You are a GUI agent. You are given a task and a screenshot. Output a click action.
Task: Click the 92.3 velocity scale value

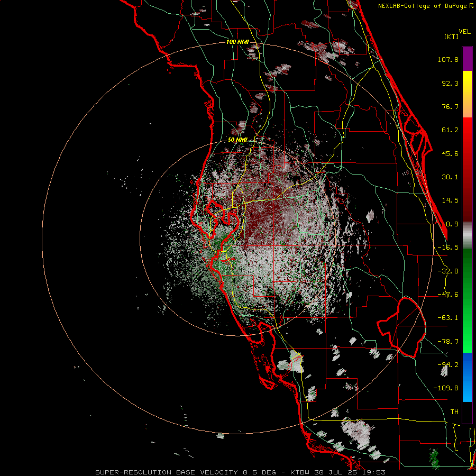click(x=450, y=83)
